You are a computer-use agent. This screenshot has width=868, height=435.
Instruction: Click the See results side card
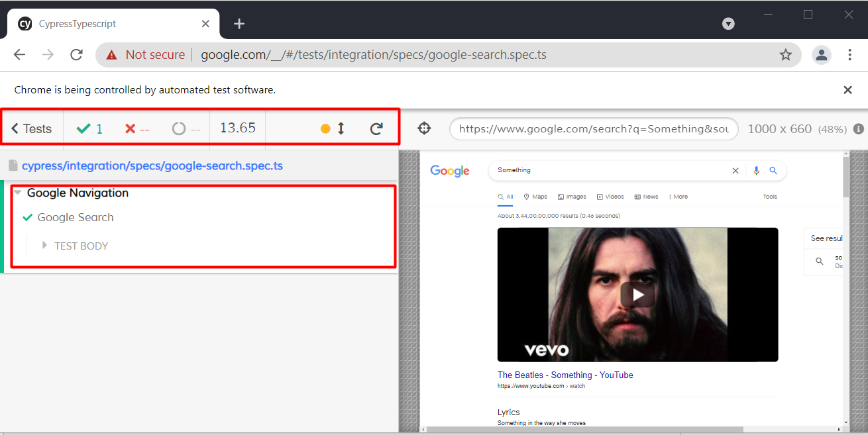point(824,252)
